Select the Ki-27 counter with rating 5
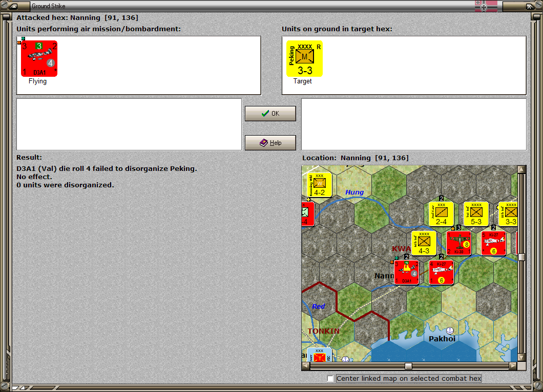This screenshot has height=392, width=543. click(x=493, y=243)
